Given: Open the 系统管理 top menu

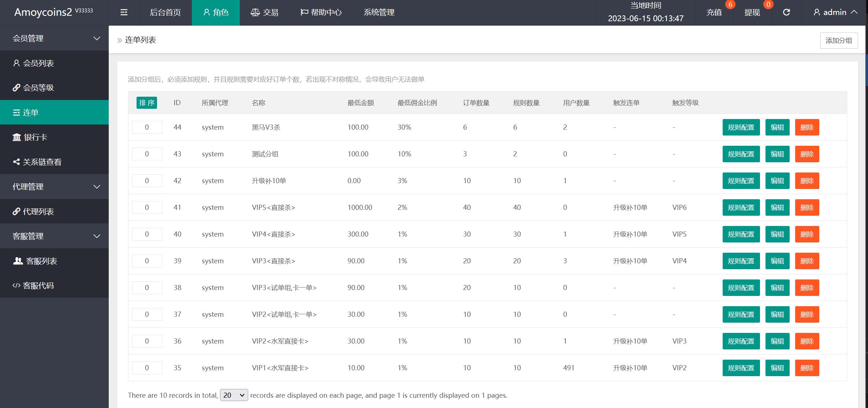Looking at the screenshot, I should point(379,12).
